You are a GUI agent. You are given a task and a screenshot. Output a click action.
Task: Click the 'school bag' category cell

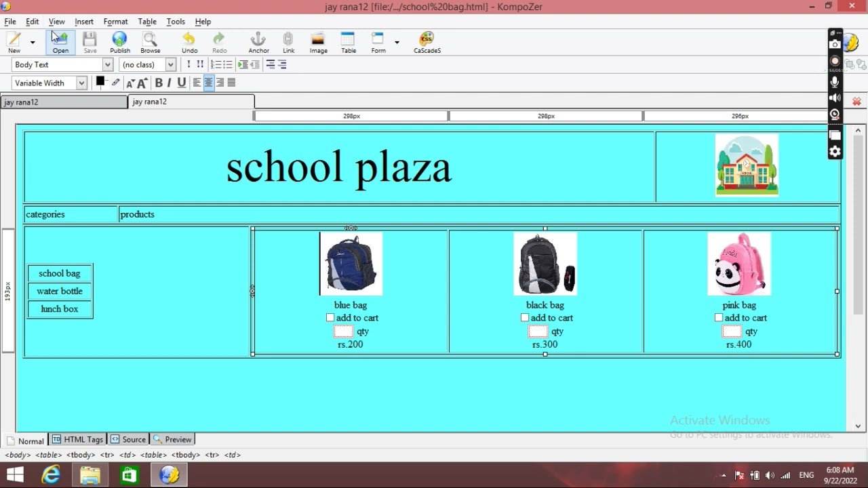(60, 274)
